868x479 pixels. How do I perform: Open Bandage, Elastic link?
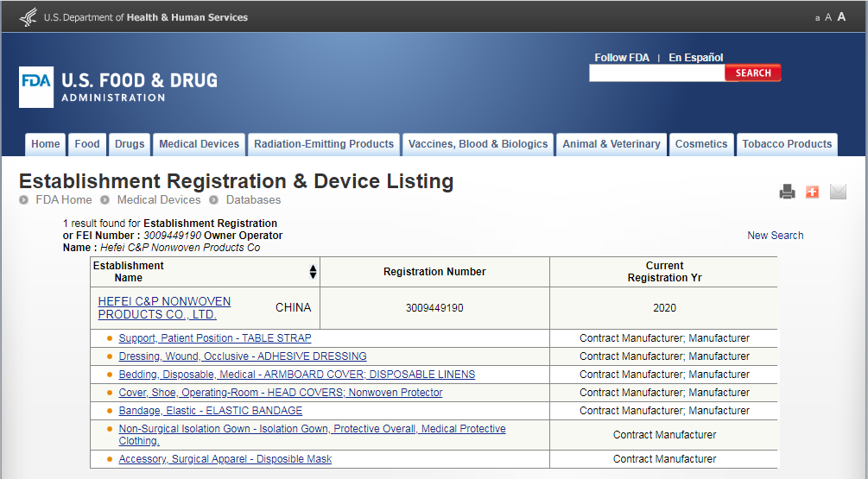pyautogui.click(x=211, y=411)
